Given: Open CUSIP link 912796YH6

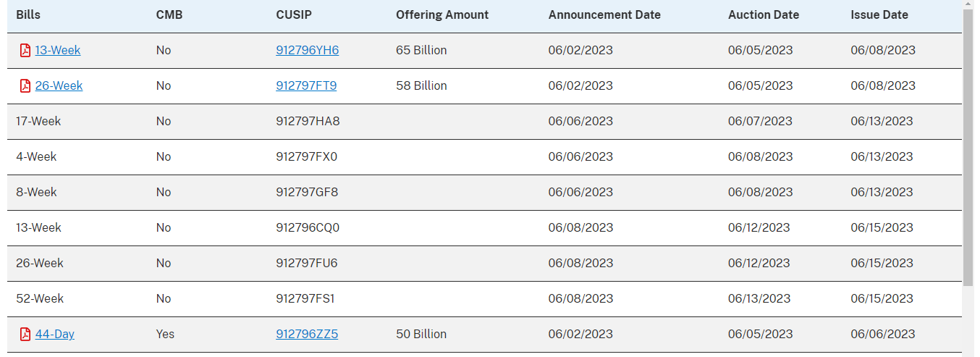Looking at the screenshot, I should 308,51.
